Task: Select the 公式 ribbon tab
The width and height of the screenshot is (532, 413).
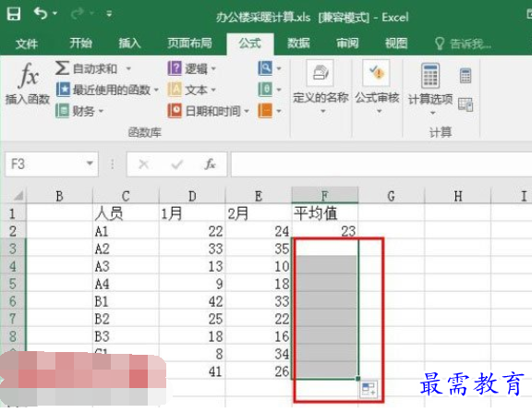Action: [250, 43]
